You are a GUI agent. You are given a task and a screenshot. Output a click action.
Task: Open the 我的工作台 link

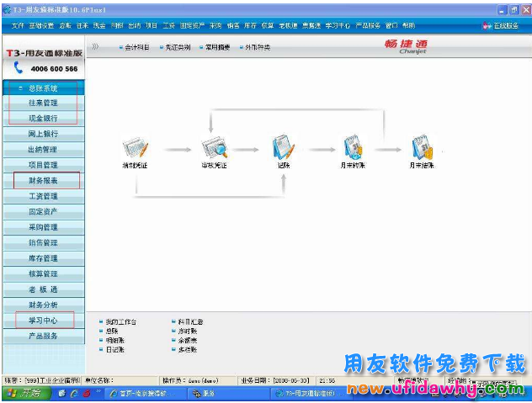pos(122,321)
